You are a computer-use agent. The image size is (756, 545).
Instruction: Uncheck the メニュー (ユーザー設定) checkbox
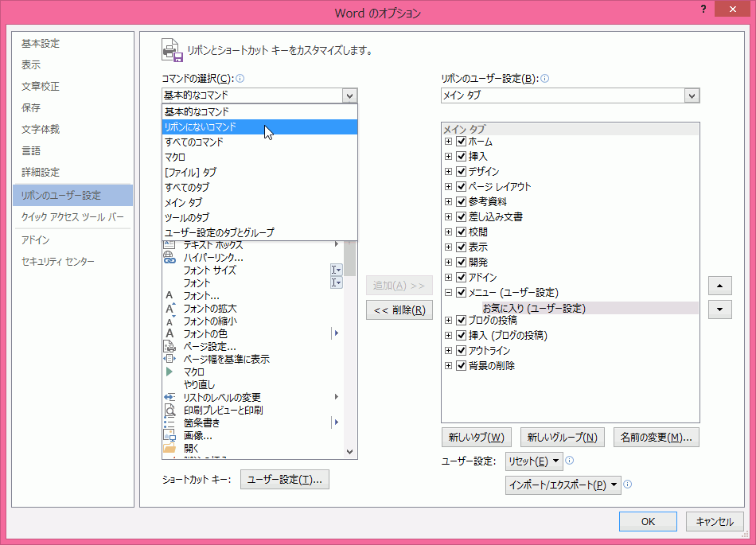(461, 292)
